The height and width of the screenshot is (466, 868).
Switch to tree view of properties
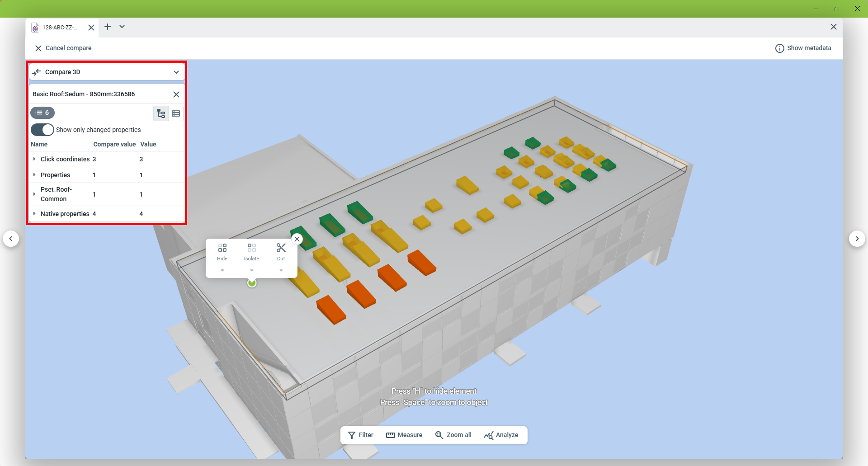pyautogui.click(x=161, y=113)
